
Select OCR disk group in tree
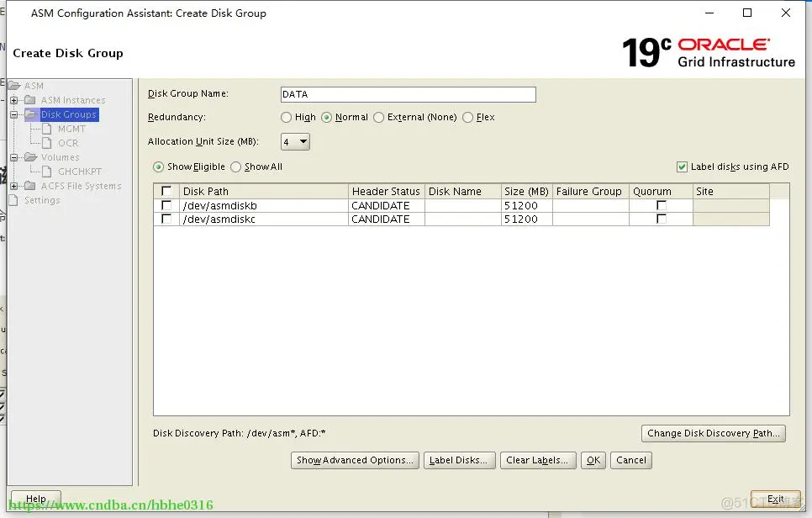click(x=68, y=143)
